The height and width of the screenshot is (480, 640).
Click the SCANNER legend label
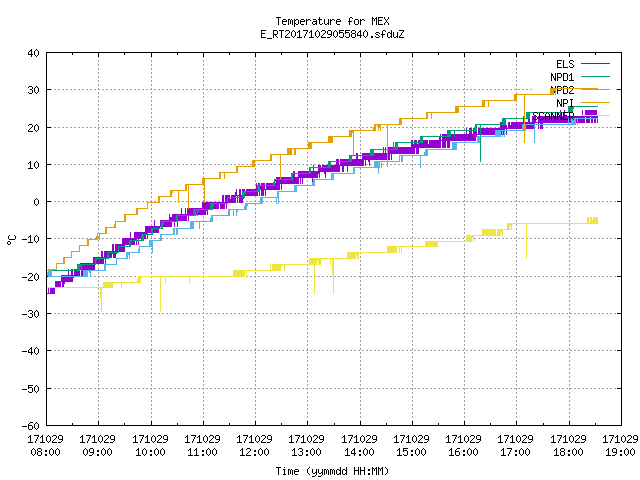click(x=553, y=116)
